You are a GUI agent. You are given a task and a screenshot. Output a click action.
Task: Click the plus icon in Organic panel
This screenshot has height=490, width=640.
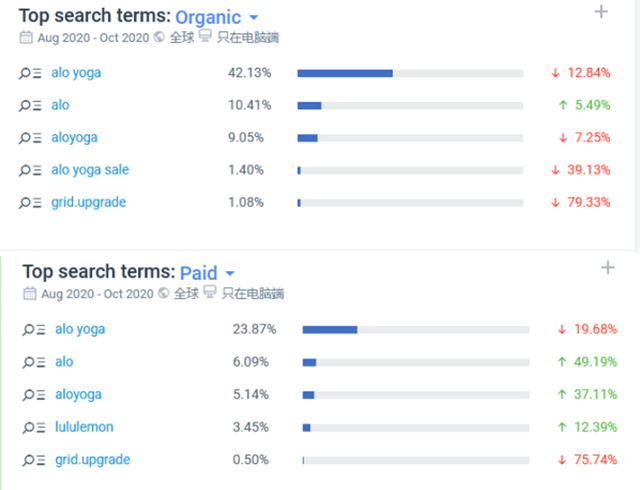click(x=601, y=12)
